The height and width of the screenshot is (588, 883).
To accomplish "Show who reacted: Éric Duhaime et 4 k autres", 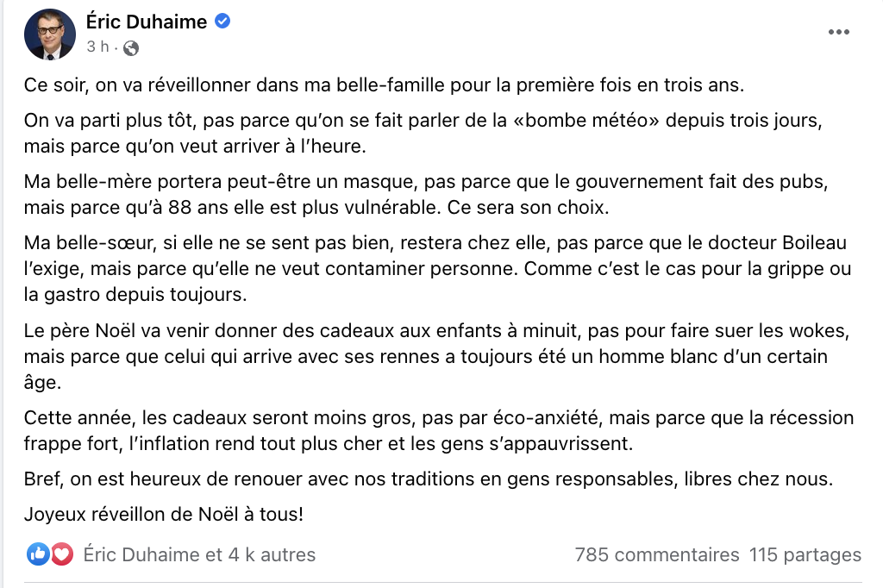I will point(199,554).
